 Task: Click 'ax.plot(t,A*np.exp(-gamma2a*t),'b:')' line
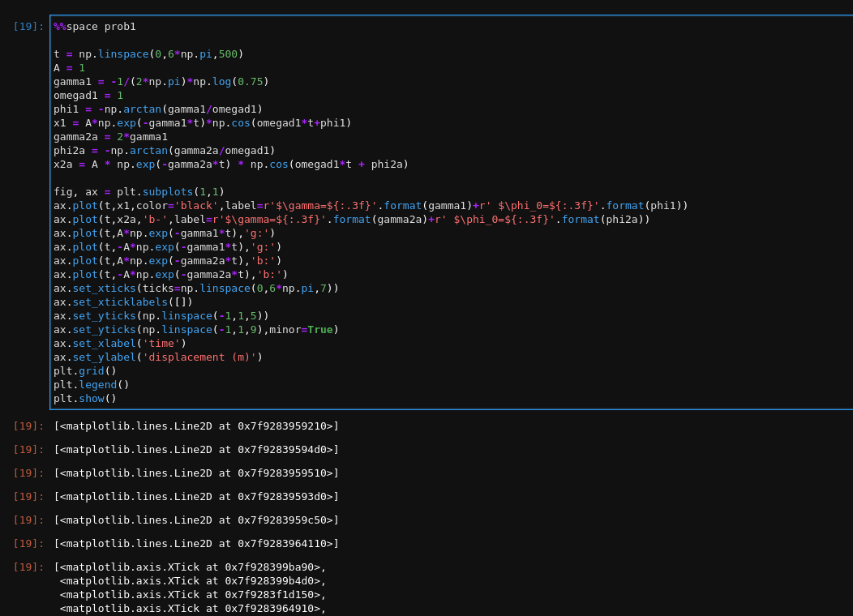tap(168, 261)
